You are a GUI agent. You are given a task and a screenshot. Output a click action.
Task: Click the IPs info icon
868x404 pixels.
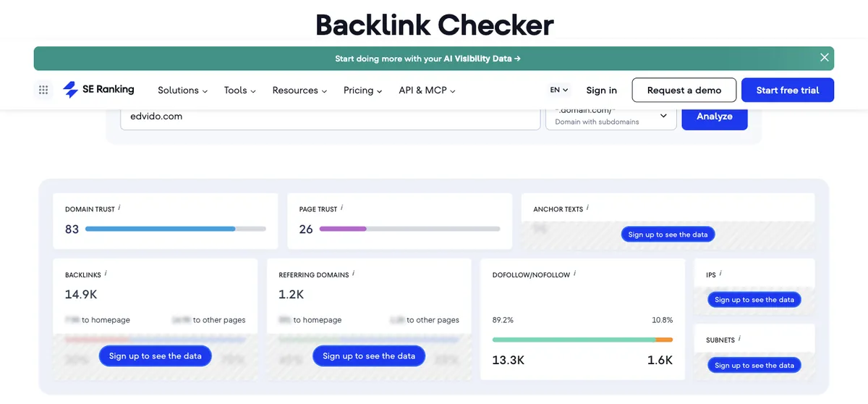click(x=720, y=274)
